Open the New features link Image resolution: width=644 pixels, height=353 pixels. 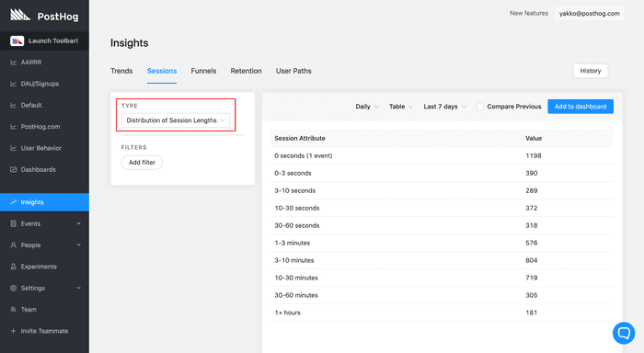529,13
